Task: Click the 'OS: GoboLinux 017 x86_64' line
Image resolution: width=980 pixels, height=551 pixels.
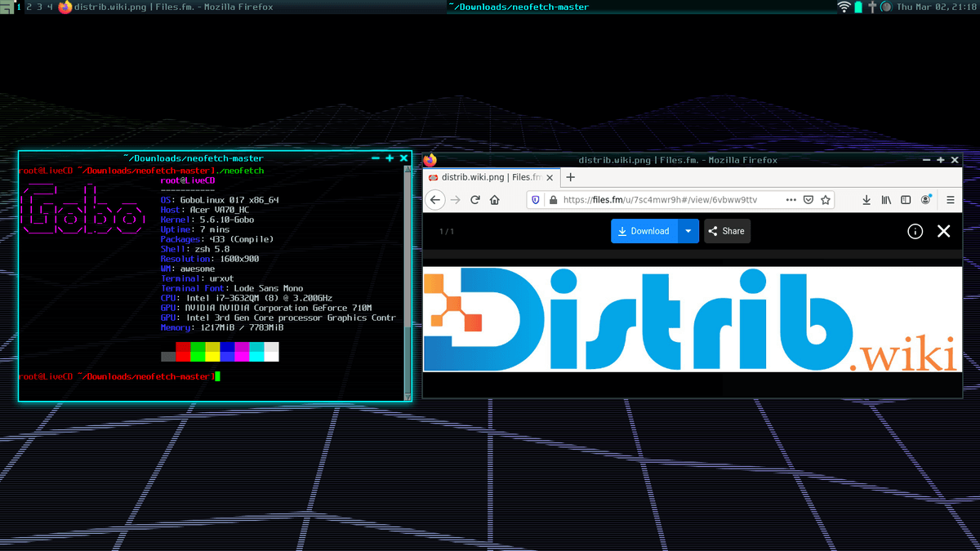Action: tap(220, 200)
